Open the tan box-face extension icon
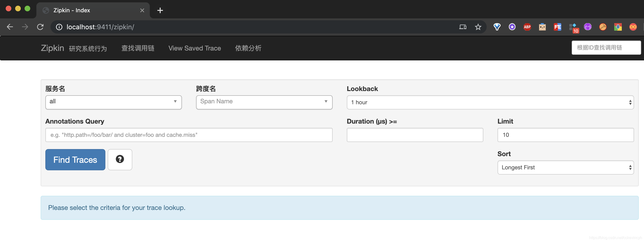The width and height of the screenshot is (644, 242). [x=542, y=27]
